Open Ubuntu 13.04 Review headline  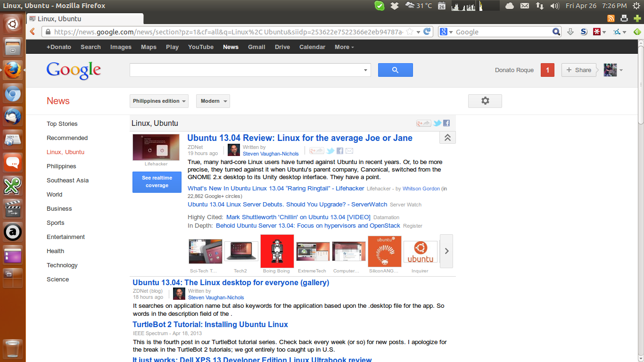click(300, 138)
